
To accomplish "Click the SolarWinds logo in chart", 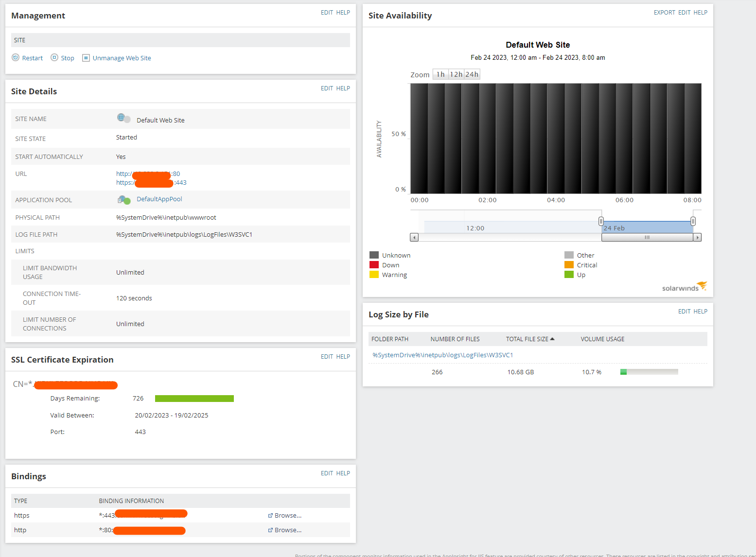I will click(684, 286).
